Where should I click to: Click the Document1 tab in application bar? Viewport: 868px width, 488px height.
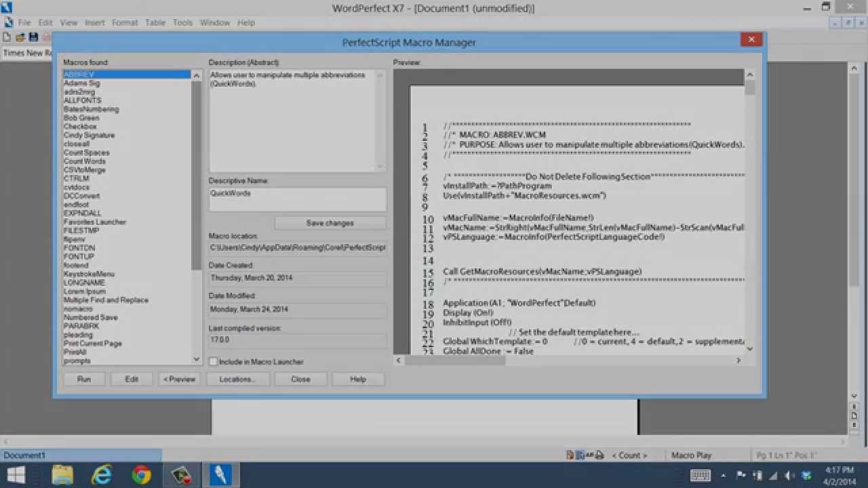(81, 455)
